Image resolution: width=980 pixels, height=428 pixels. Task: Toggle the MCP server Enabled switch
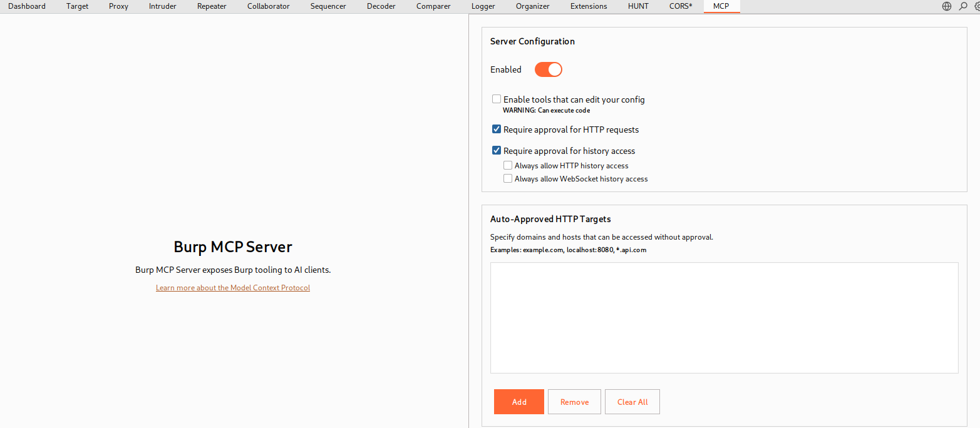coord(548,69)
